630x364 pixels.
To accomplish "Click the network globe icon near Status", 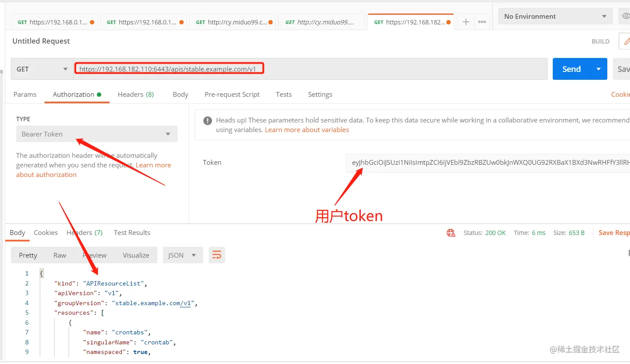I will [x=451, y=233].
